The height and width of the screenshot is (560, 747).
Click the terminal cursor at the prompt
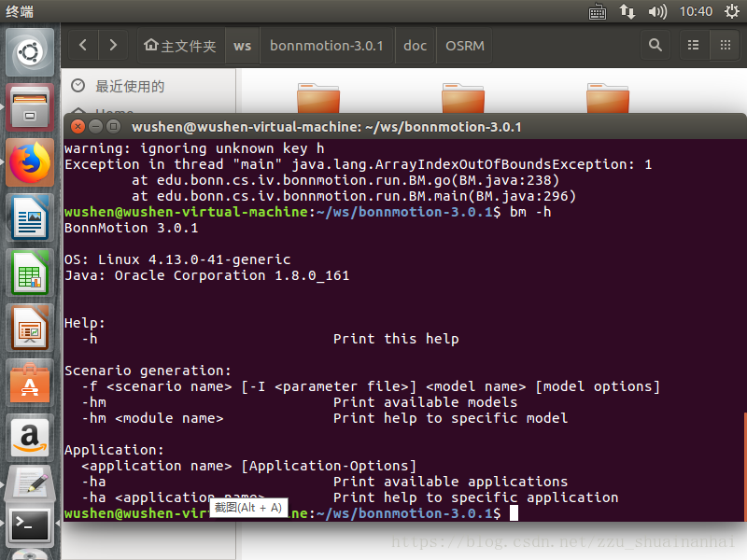[514, 513]
